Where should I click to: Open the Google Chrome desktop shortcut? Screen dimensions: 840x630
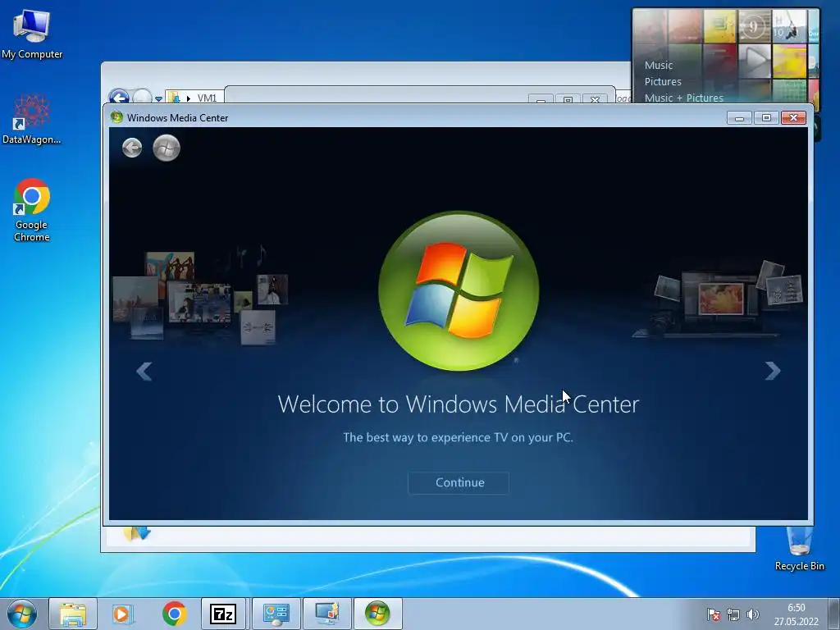click(32, 210)
